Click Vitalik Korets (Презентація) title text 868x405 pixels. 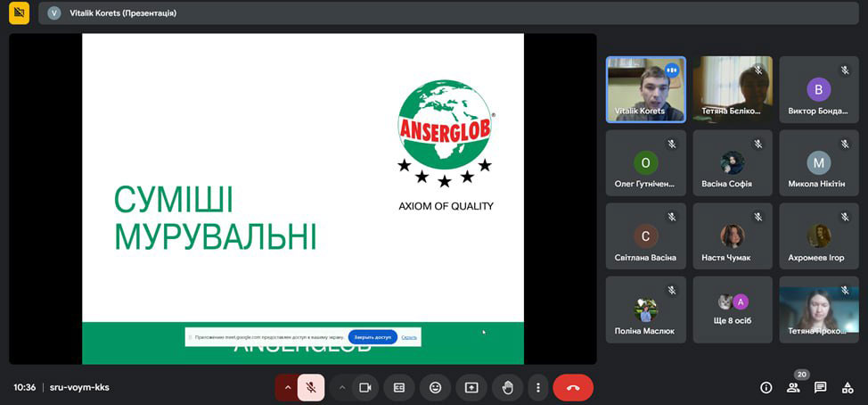pyautogui.click(x=123, y=12)
